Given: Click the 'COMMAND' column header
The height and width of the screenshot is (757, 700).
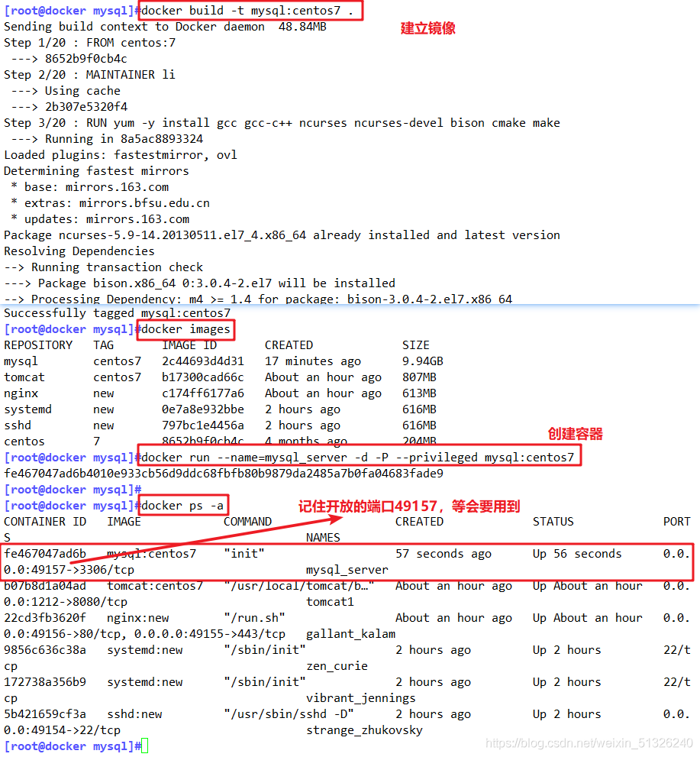Looking at the screenshot, I should (247, 522).
